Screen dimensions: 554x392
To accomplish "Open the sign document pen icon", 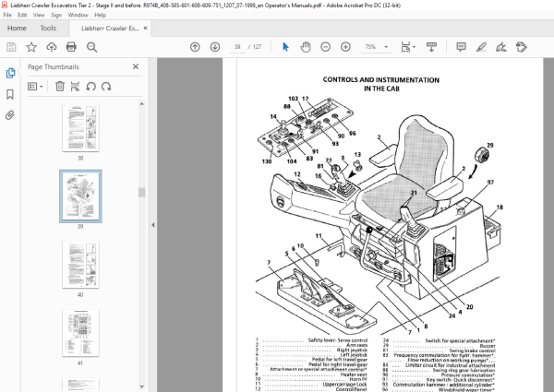I will click(501, 47).
